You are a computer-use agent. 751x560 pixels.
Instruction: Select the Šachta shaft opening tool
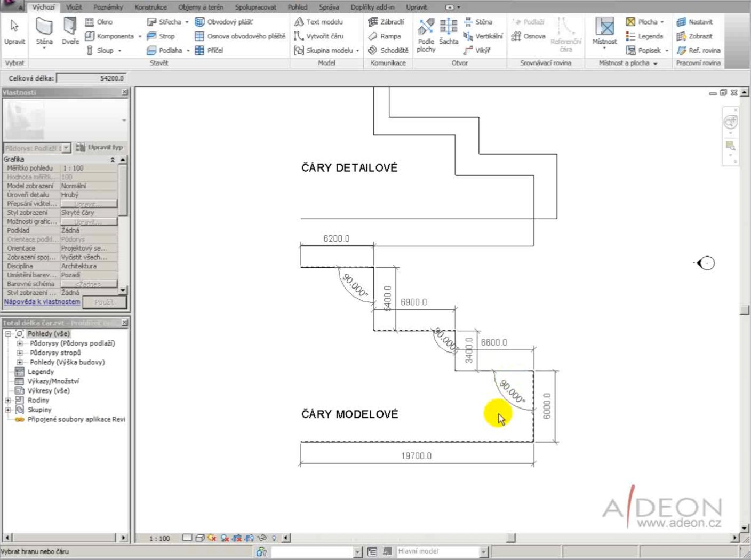pos(449,31)
